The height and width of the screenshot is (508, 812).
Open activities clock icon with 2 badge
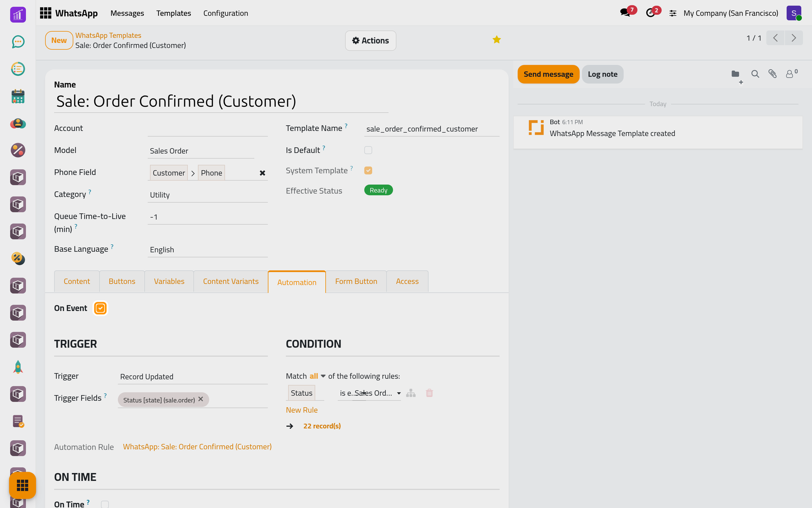click(x=650, y=13)
